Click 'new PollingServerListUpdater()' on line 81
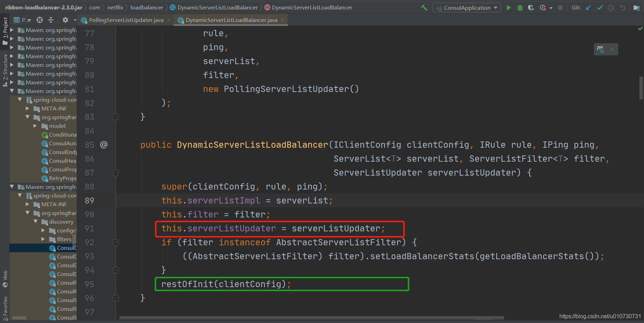The image size is (644, 323). (x=281, y=89)
